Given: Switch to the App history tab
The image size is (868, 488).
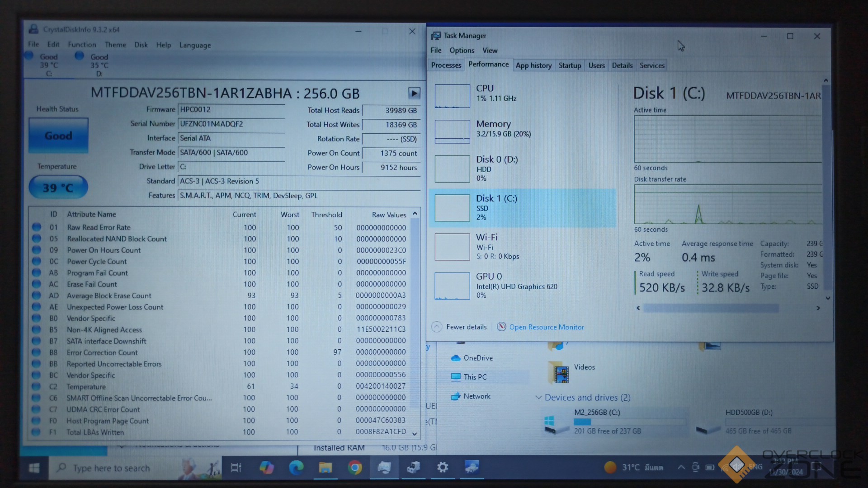Looking at the screenshot, I should 533,66.
